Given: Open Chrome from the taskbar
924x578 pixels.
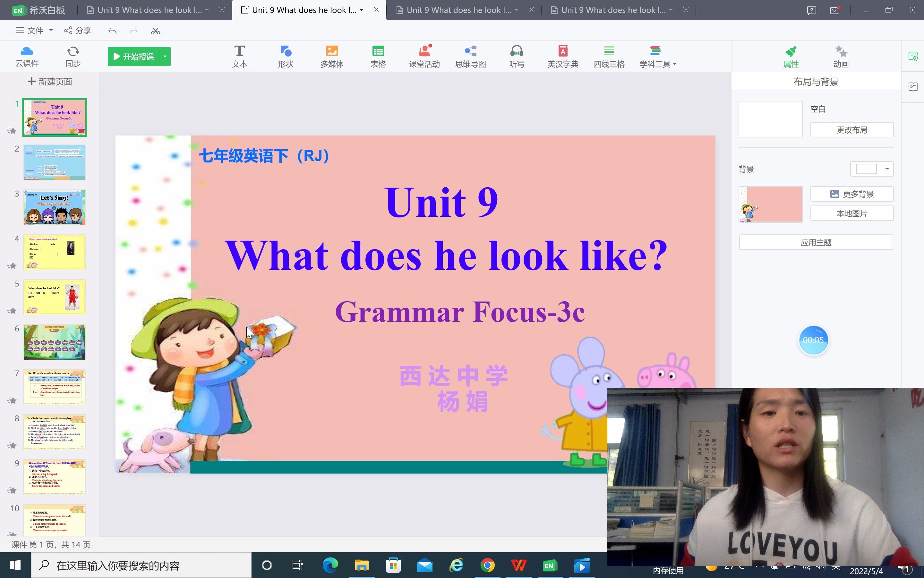Looking at the screenshot, I should [488, 565].
